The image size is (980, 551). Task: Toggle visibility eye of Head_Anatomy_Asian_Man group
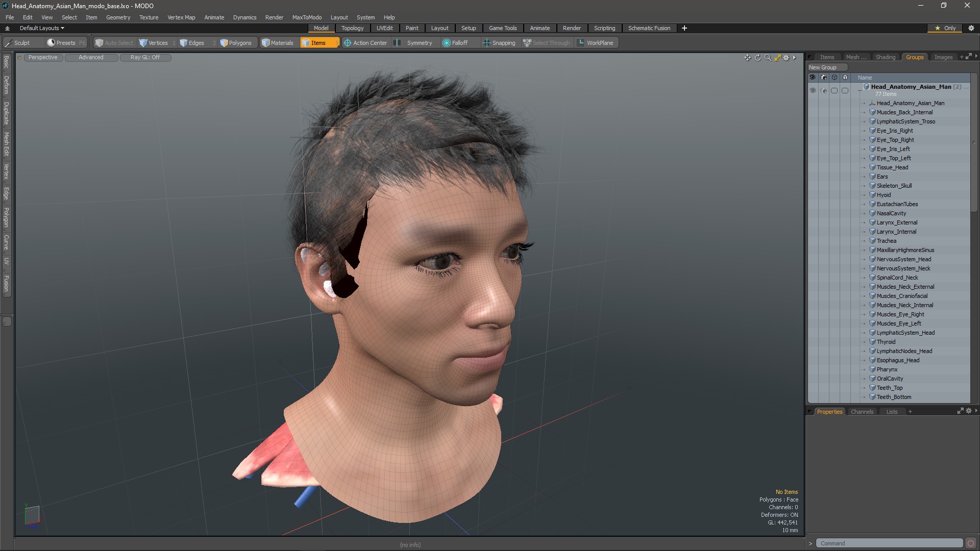pos(813,90)
